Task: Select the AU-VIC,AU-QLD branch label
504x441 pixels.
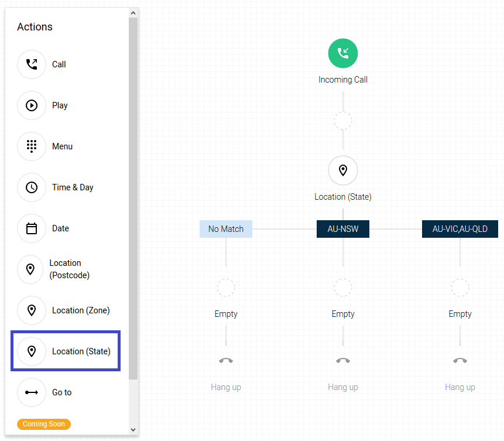Action: click(460, 229)
